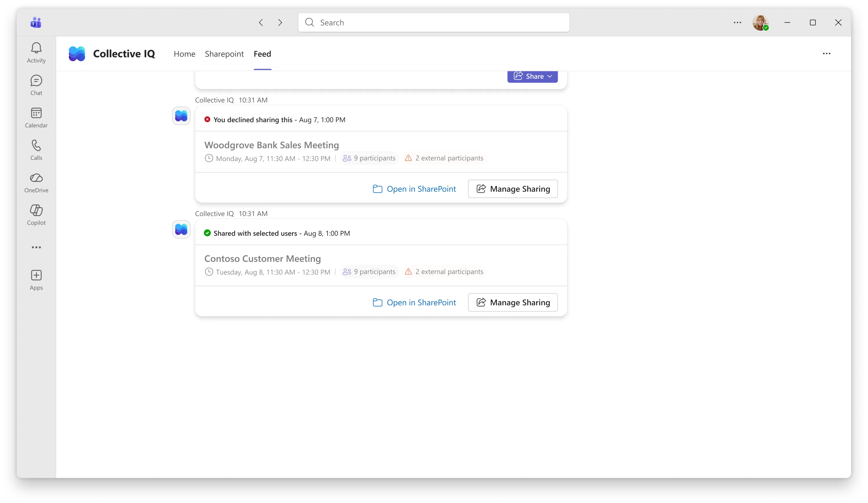Click the clock icon on Contoso meeting
Image resolution: width=868 pixels, height=503 pixels.
pos(209,272)
